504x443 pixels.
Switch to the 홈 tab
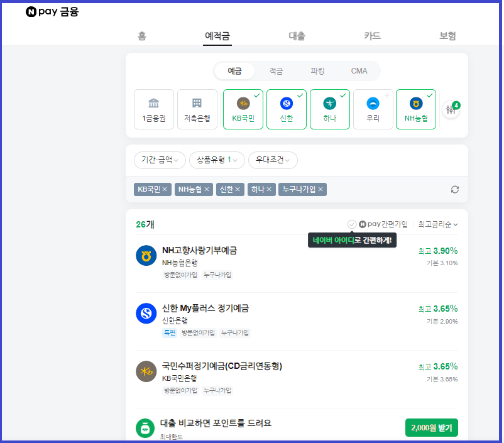pyautogui.click(x=142, y=36)
